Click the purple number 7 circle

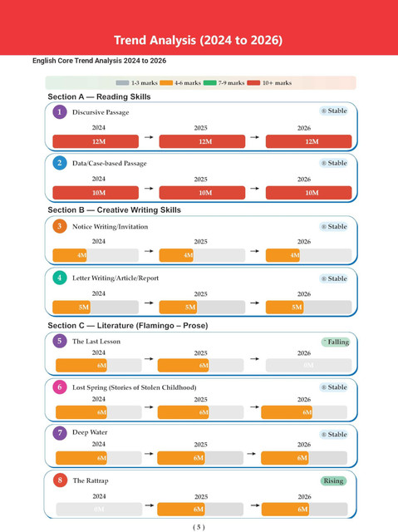point(60,433)
